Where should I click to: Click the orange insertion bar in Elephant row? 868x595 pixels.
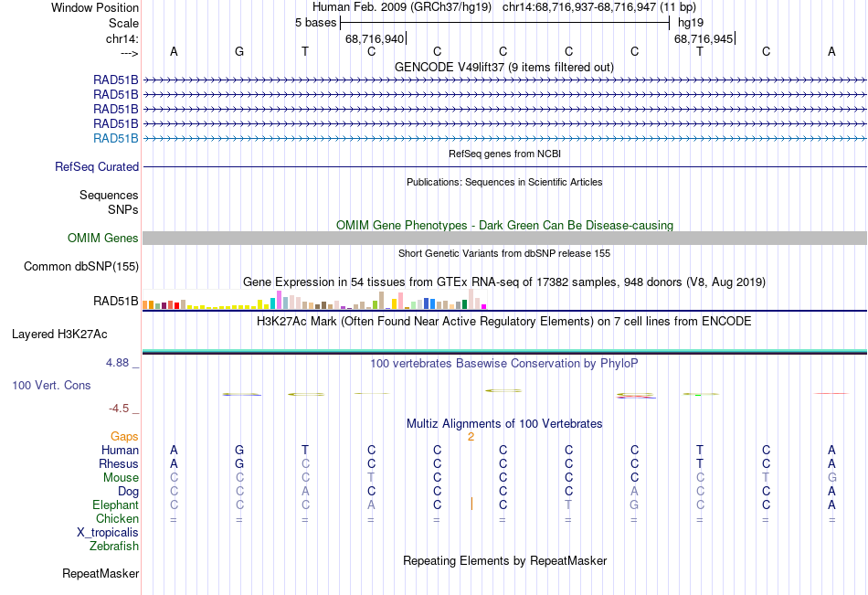point(471,505)
